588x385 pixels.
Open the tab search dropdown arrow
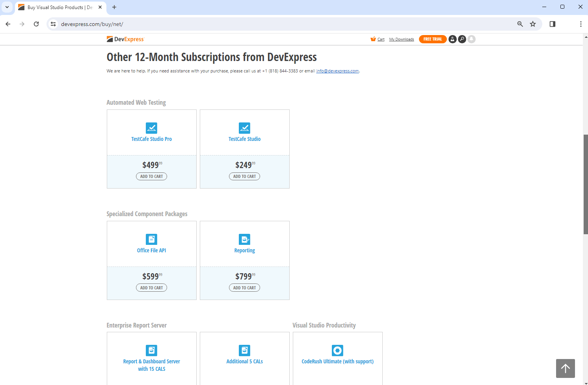click(7, 7)
